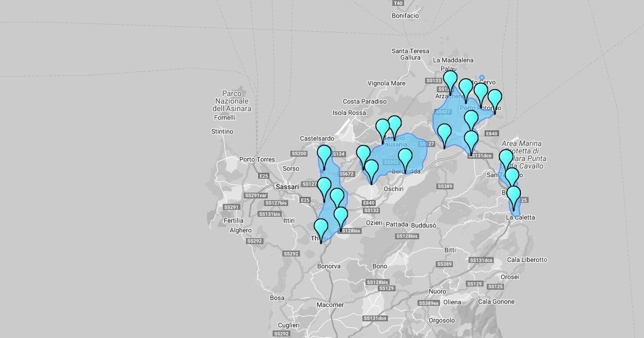644x338 pixels.
Task: Select the pin above the SS131dcn shield near Olbia
Action: pos(471,141)
